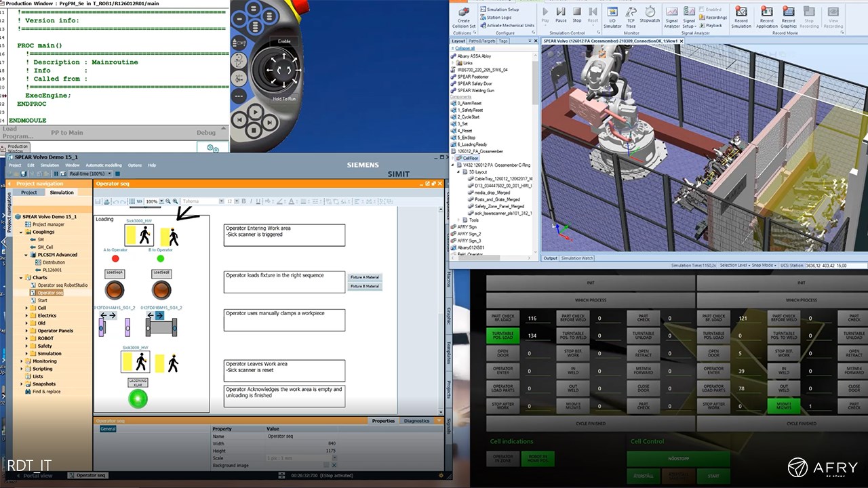
Task: Open the Stopwatch tool
Action: [x=650, y=15]
